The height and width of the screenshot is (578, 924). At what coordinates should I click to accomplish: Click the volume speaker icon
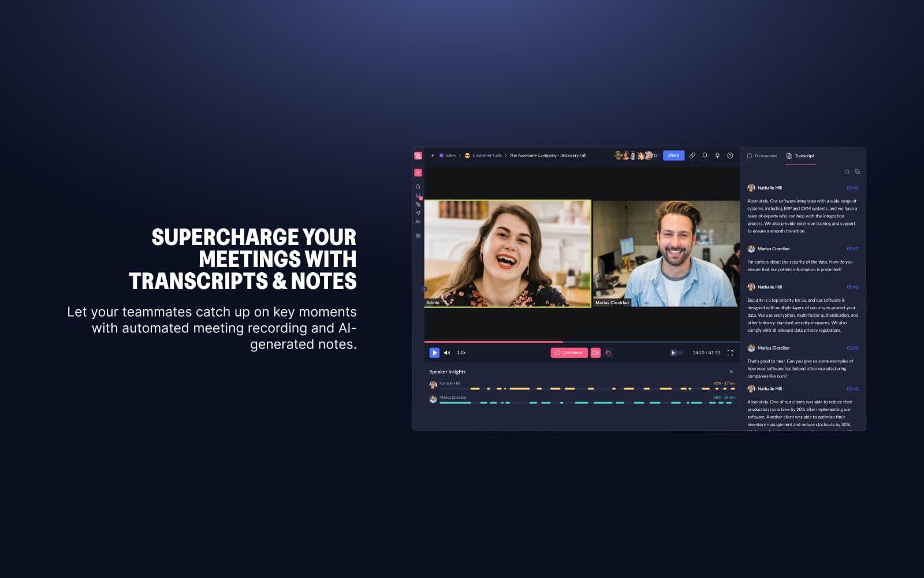point(447,353)
